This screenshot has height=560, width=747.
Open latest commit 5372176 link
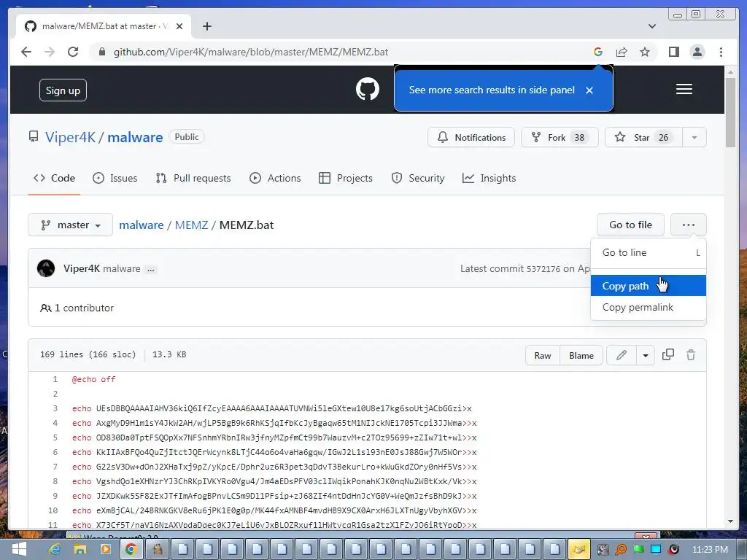point(543,269)
